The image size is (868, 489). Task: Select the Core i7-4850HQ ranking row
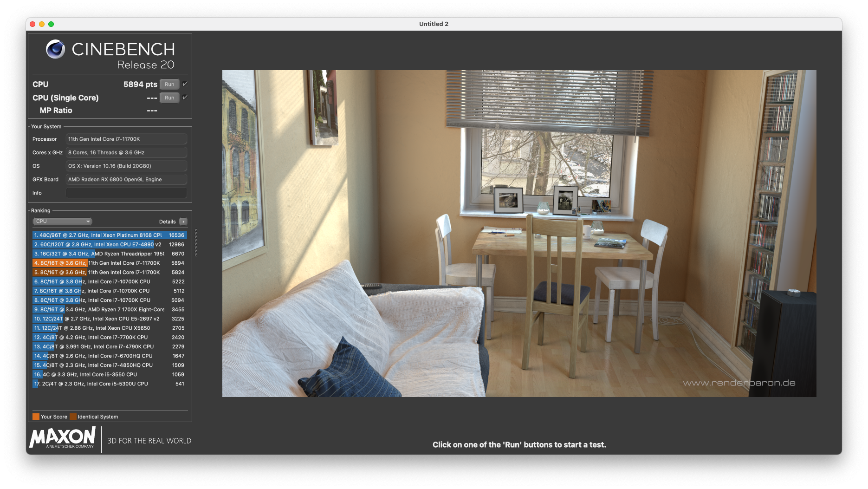(110, 365)
